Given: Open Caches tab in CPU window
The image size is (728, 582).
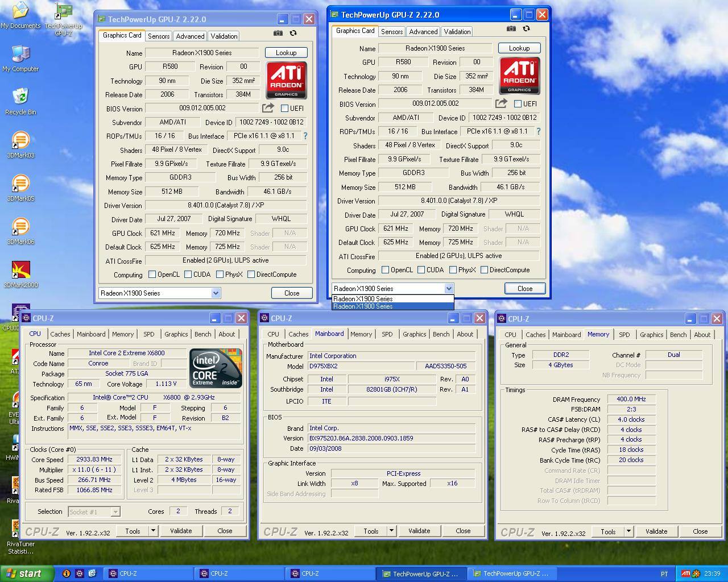Looking at the screenshot, I should [60, 334].
